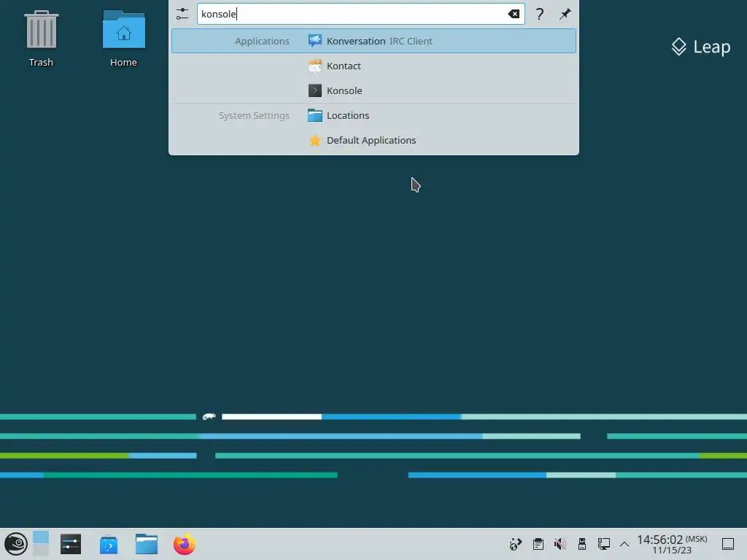Clear the search text in KRunner
The width and height of the screenshot is (747, 560).
[x=514, y=14]
